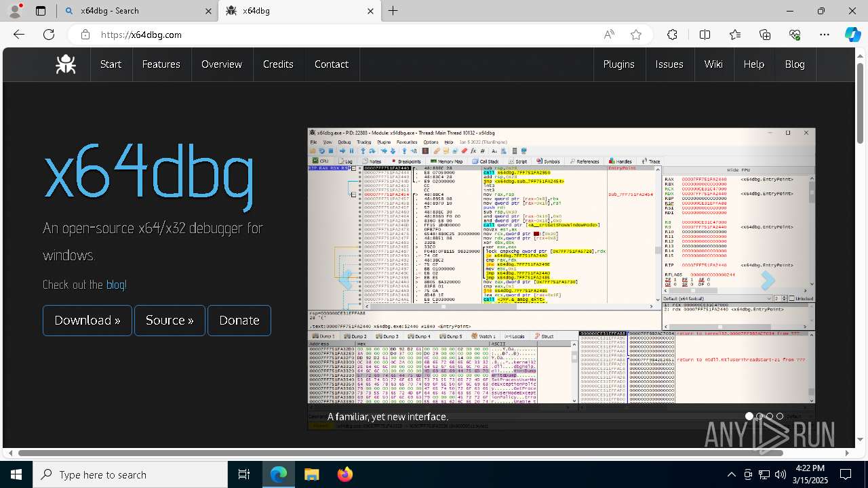
Task: Open the notification center
Action: pos(846,474)
